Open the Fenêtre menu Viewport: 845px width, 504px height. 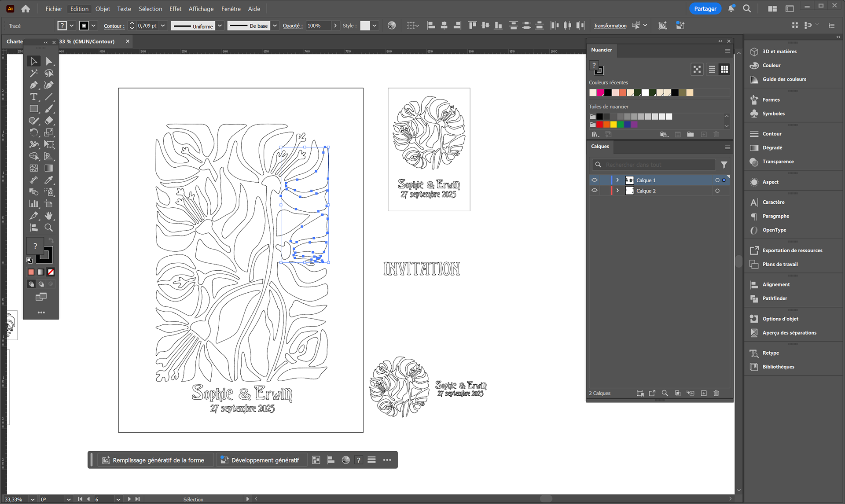[231, 9]
